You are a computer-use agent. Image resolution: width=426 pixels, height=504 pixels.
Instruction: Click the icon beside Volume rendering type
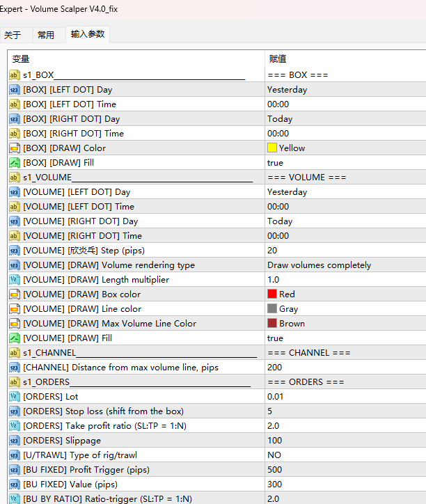pyautogui.click(x=15, y=265)
